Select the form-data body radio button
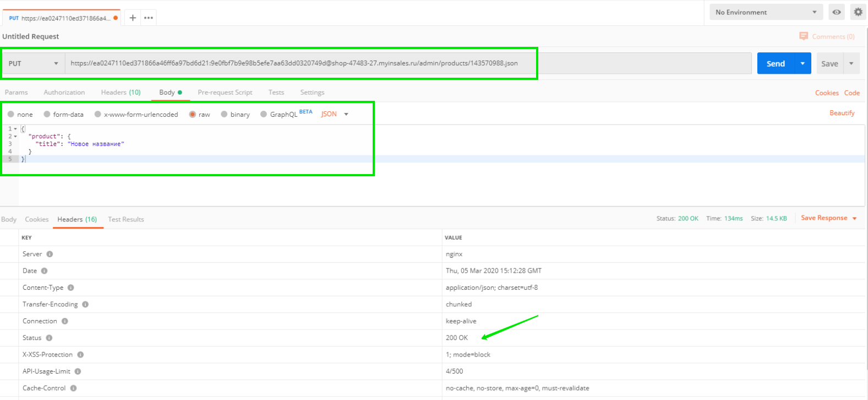The width and height of the screenshot is (868, 400). click(47, 114)
